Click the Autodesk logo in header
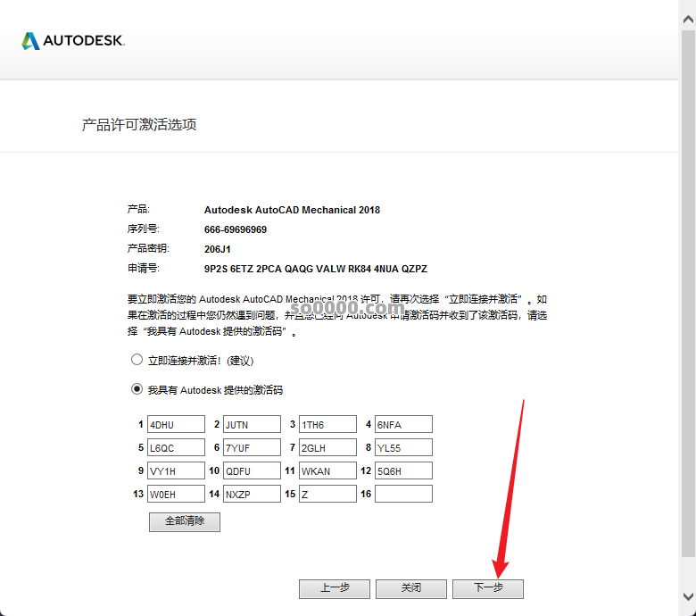Image resolution: width=696 pixels, height=616 pixels. point(73,40)
